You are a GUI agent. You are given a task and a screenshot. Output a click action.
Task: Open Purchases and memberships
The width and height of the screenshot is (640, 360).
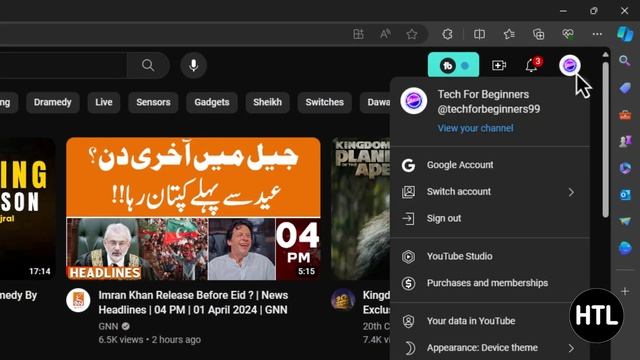click(x=490, y=283)
